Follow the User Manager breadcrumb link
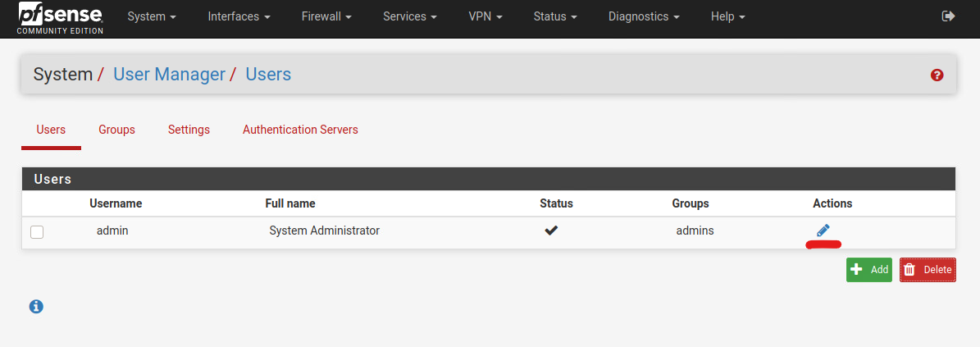The width and height of the screenshot is (980, 347). [169, 75]
